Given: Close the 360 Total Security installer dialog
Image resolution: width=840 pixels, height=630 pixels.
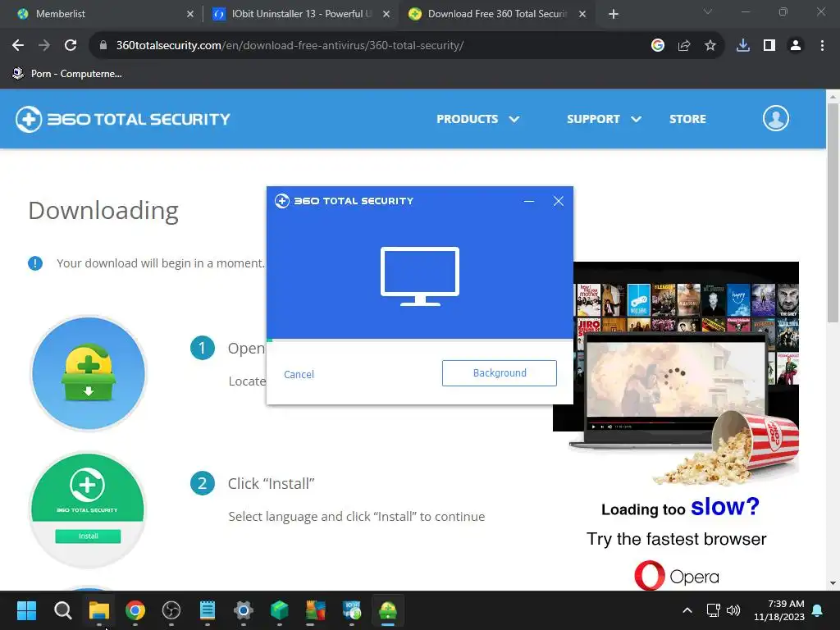Looking at the screenshot, I should click(x=558, y=201).
